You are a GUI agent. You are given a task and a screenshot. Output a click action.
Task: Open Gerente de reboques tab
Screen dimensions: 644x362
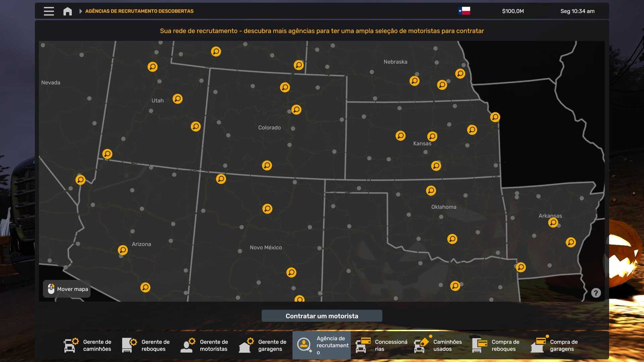[x=146, y=345]
